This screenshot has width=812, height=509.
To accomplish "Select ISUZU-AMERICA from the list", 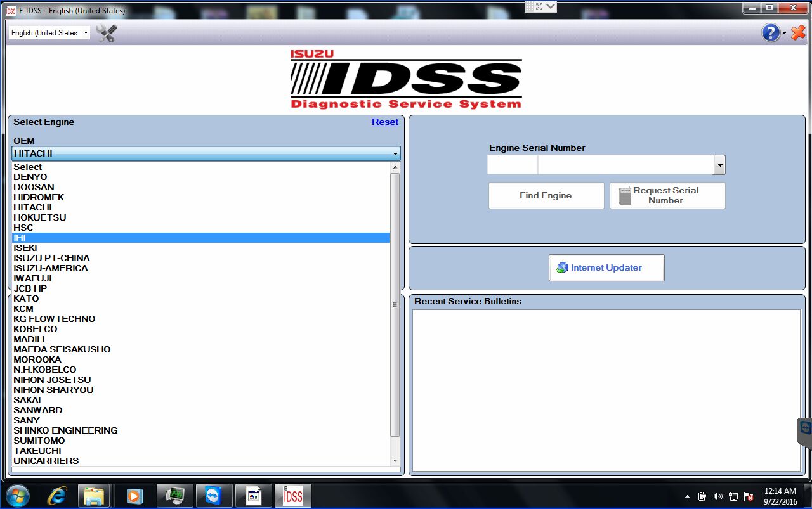I will click(x=200, y=268).
